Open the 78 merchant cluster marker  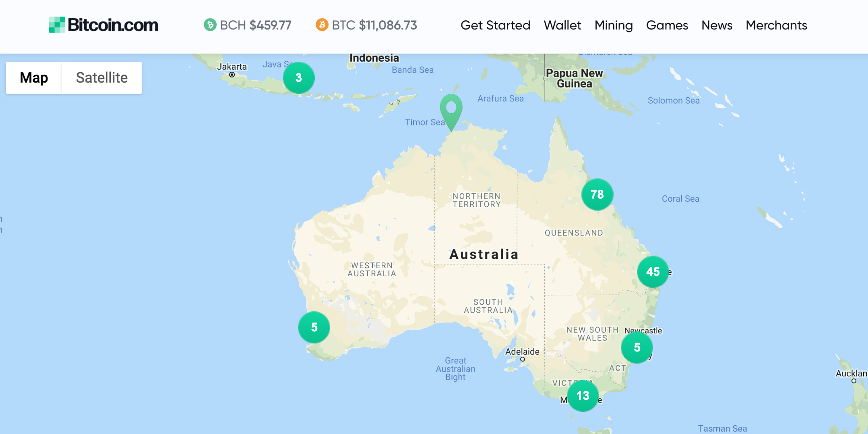click(597, 194)
